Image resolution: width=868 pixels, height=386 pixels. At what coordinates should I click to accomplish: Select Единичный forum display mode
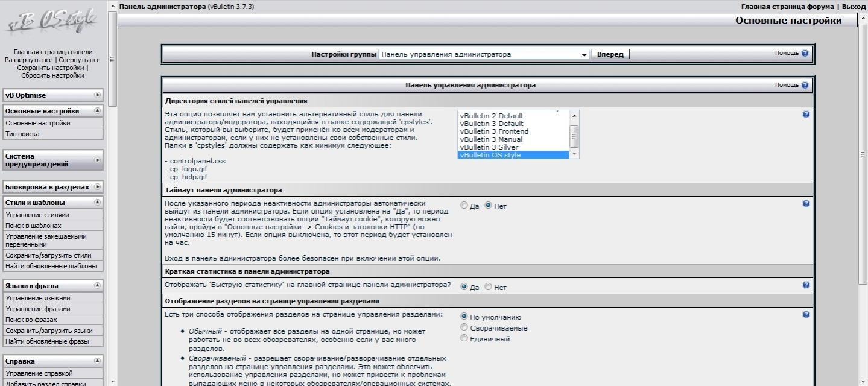pos(464,338)
